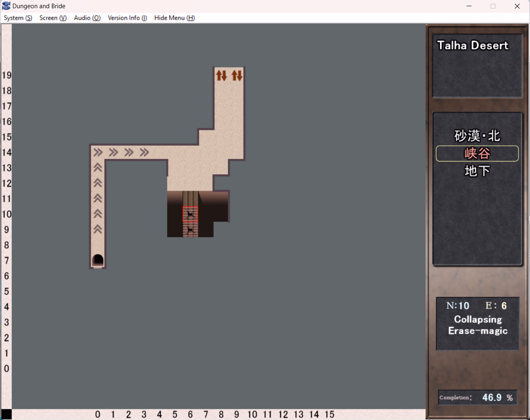Open the Audio menu
This screenshot has width=530, height=420.
pyautogui.click(x=87, y=18)
